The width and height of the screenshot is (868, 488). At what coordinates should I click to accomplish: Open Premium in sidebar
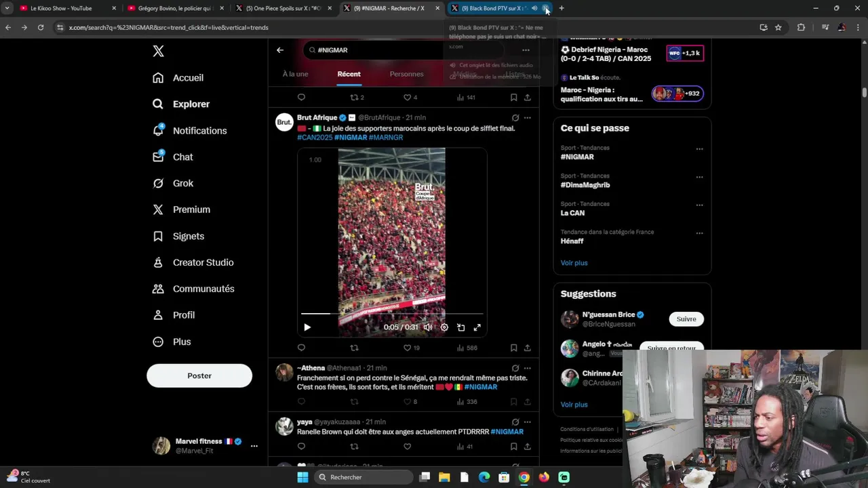coord(181,210)
